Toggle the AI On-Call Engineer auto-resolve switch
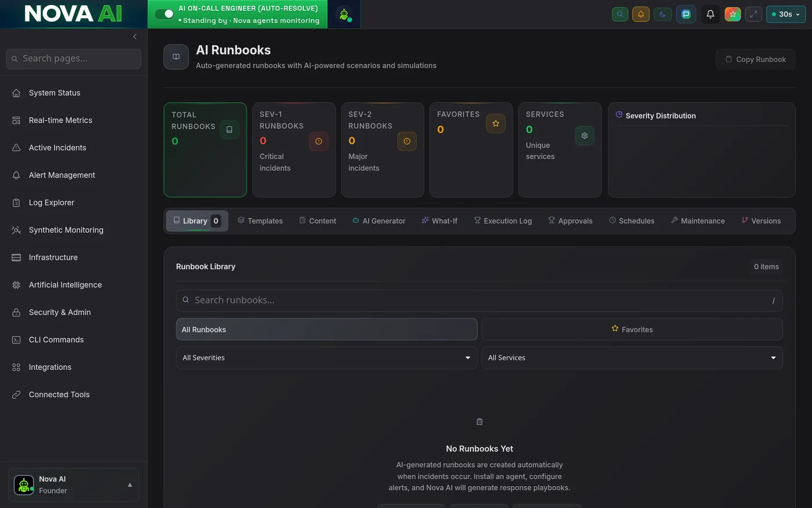The width and height of the screenshot is (812, 508). click(165, 14)
